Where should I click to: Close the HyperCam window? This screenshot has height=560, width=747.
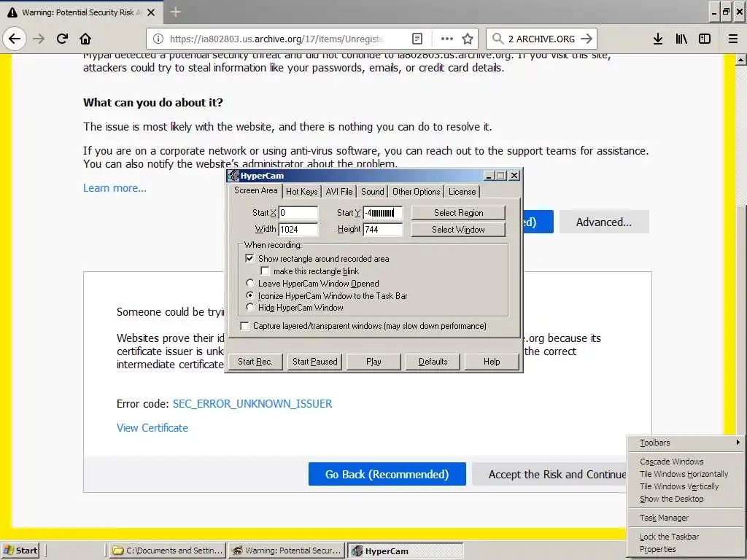click(x=514, y=176)
